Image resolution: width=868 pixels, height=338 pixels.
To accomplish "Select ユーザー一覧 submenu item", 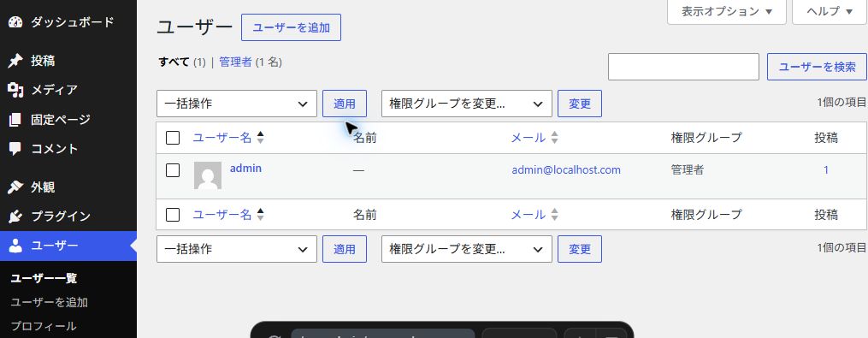I will [x=44, y=278].
